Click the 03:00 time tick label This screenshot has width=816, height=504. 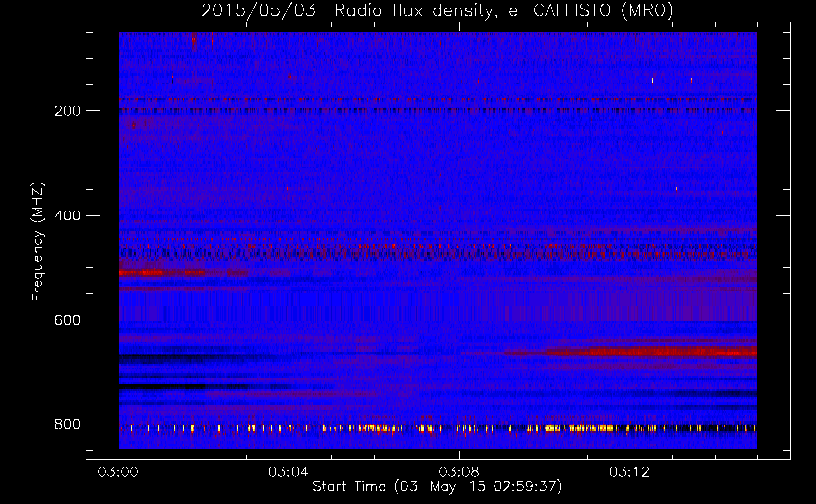click(119, 472)
